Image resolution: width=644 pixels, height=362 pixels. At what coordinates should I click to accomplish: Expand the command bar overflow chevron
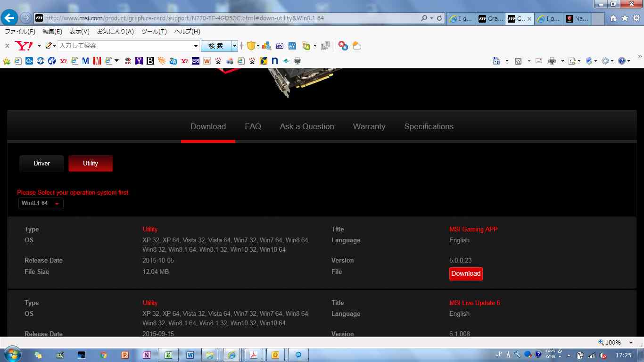(640, 57)
